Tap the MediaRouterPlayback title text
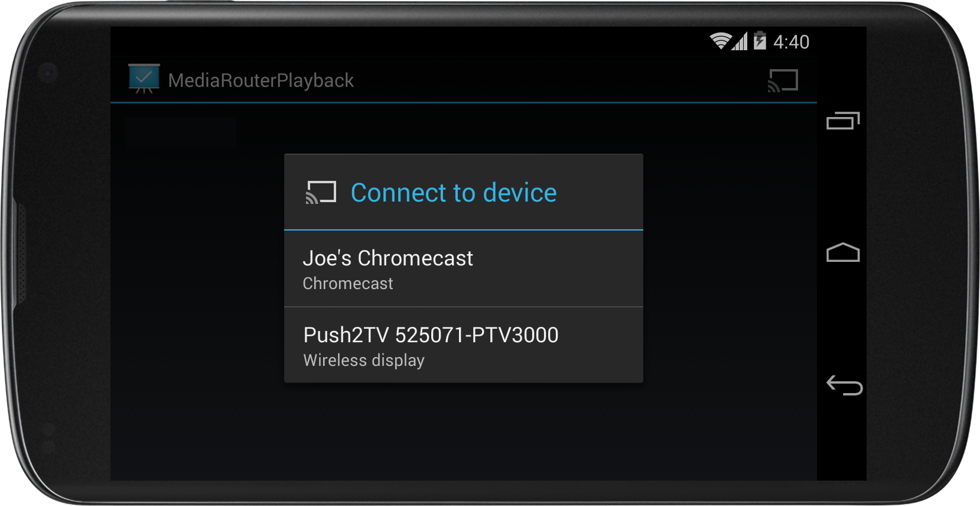This screenshot has height=506, width=980. (x=261, y=80)
